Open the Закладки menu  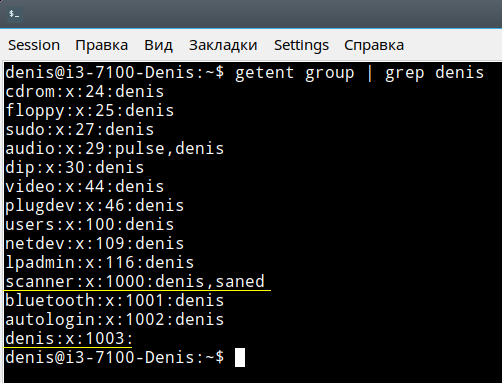[223, 45]
